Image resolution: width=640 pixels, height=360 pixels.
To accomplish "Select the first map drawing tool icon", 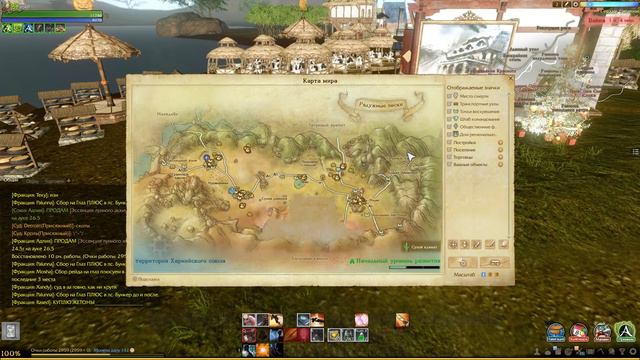I will point(453,244).
